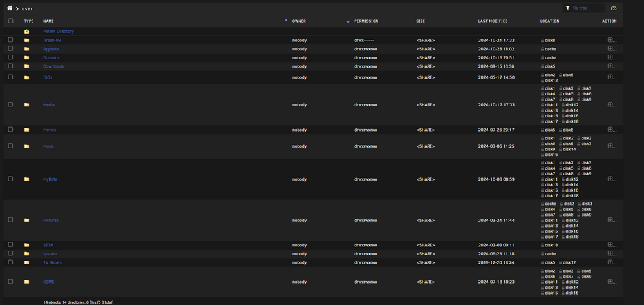This screenshot has width=644, height=305.
Task: Toggle the switch next to file type filter
Action: pos(614,8)
